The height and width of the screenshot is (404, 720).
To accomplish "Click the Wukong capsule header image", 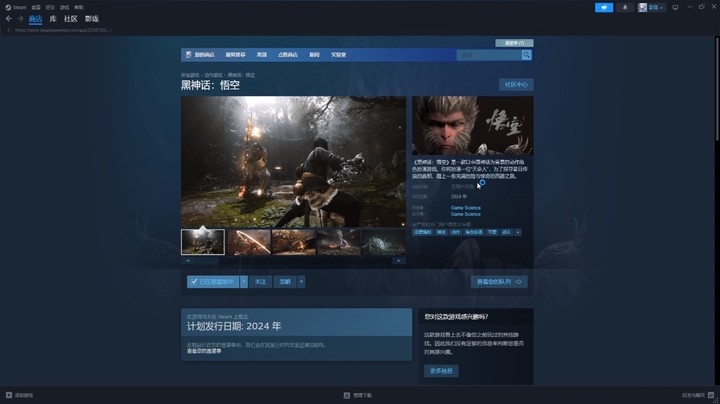I will tap(472, 125).
